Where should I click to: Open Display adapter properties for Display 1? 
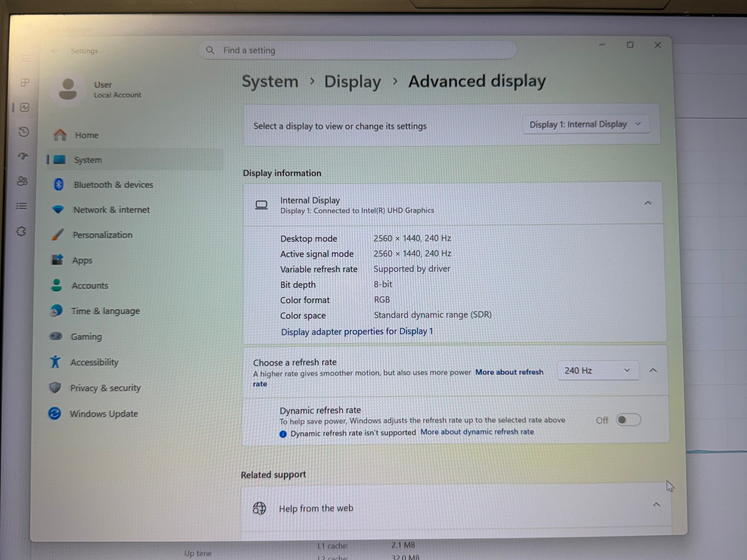click(357, 331)
